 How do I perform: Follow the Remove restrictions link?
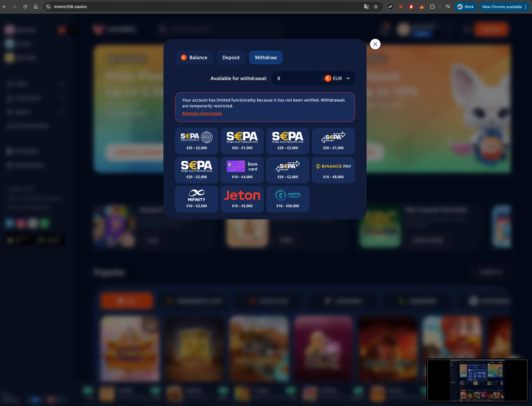pyautogui.click(x=202, y=113)
